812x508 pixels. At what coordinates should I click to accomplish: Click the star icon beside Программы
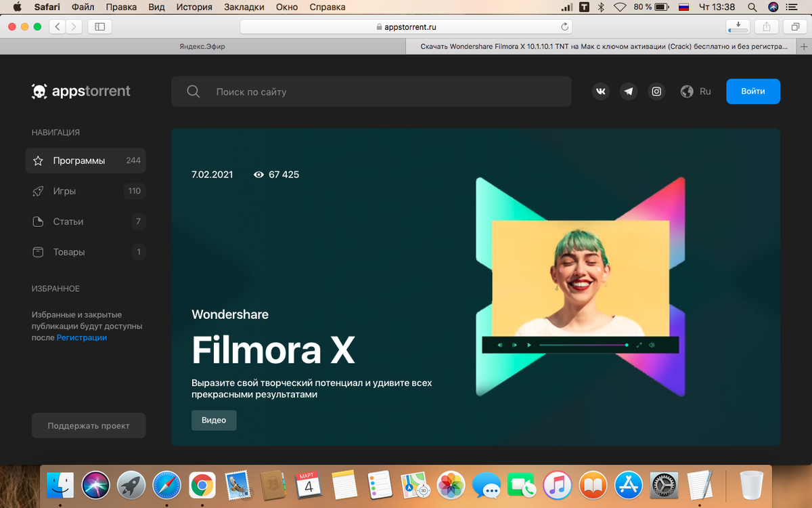[x=39, y=161]
